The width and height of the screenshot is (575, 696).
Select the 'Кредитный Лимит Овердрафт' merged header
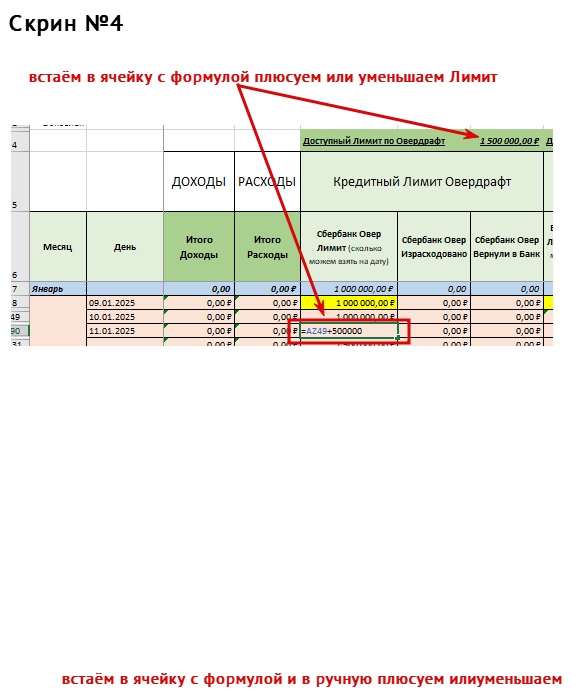pyautogui.click(x=422, y=182)
